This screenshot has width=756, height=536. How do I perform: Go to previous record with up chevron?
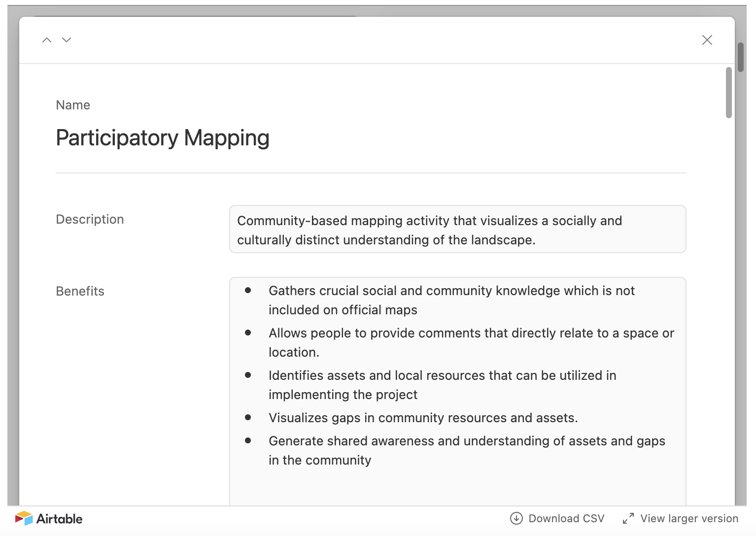47,40
